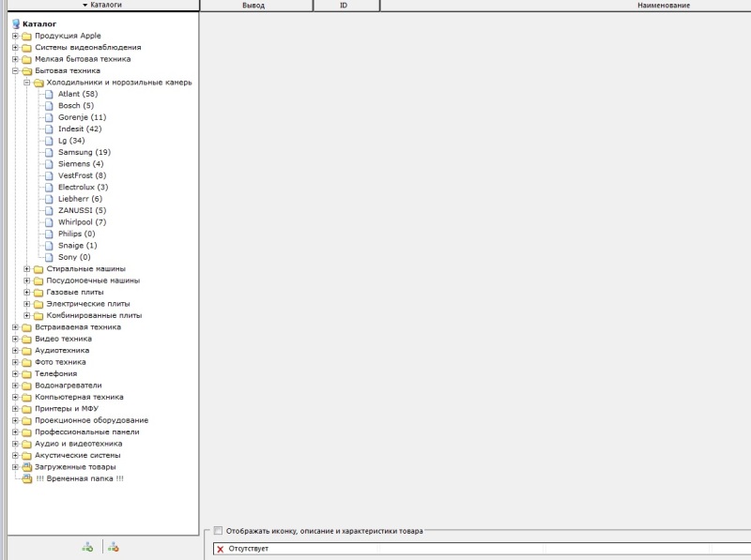Select the Видео техника folder label

coord(63,339)
